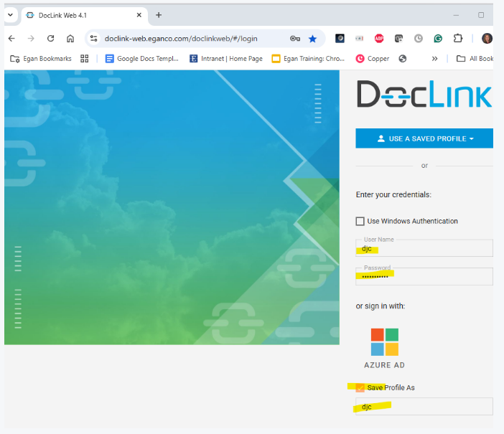Show more bookmarks chevron
The height and width of the screenshot is (434, 504).
click(x=434, y=59)
